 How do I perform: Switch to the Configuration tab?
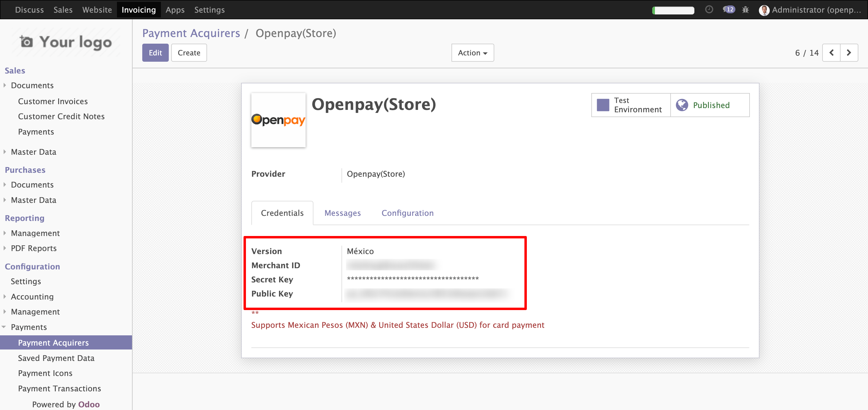(407, 213)
